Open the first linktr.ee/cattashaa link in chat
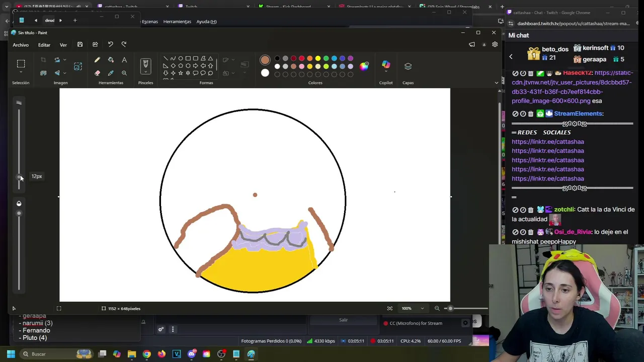Image resolution: width=644 pixels, height=362 pixels. click(x=548, y=142)
